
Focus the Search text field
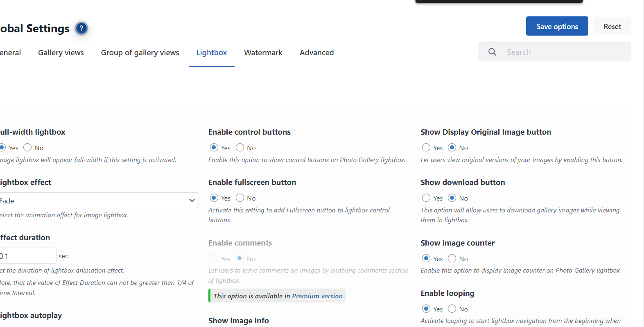point(565,52)
